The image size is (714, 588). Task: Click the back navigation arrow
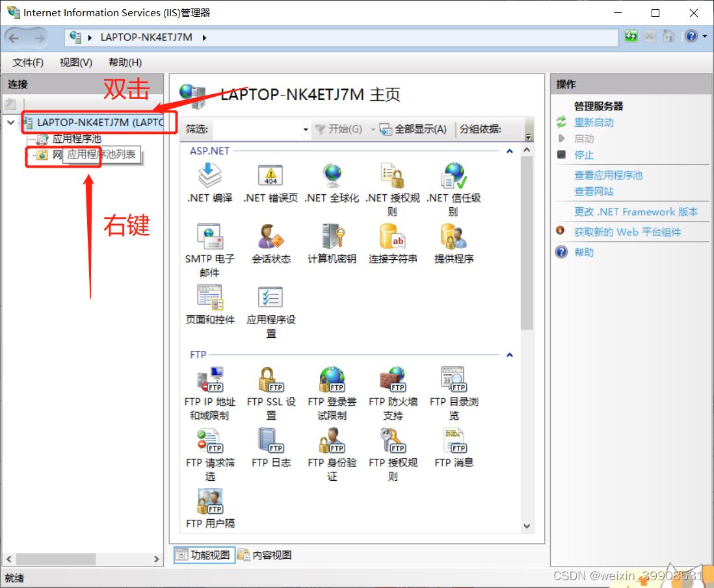14,38
